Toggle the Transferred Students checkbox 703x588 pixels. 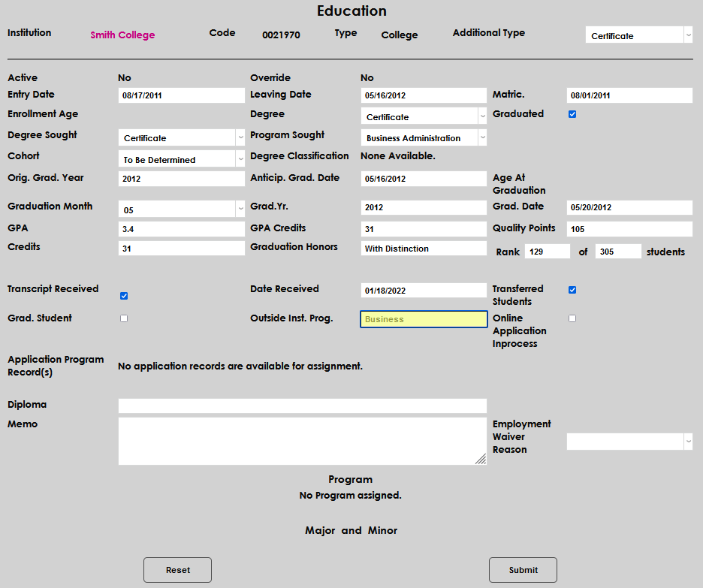572,290
